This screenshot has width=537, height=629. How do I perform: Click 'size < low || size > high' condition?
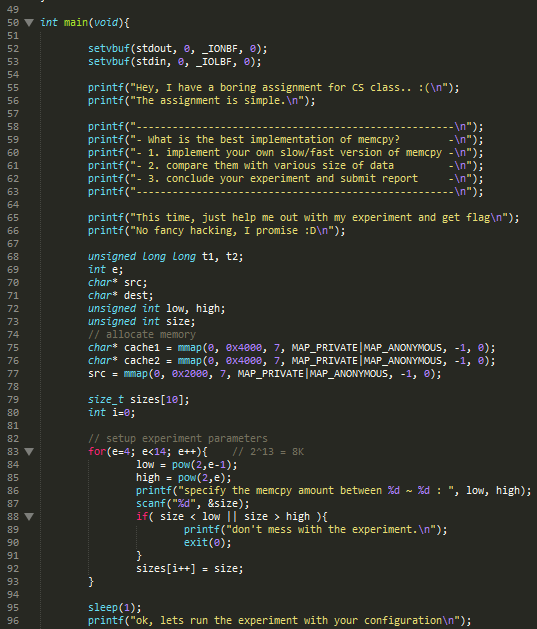click(235, 517)
